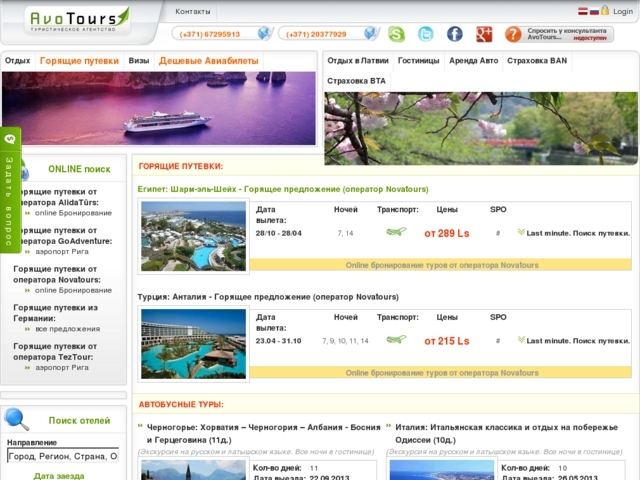Open the Facebook page icon
The image size is (640, 480).
tap(455, 34)
